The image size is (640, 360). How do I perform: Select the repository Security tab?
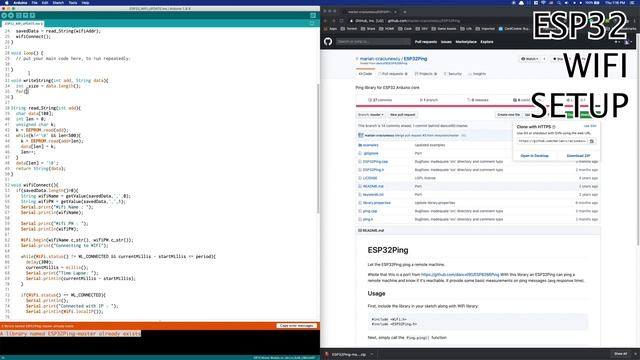coord(453,74)
